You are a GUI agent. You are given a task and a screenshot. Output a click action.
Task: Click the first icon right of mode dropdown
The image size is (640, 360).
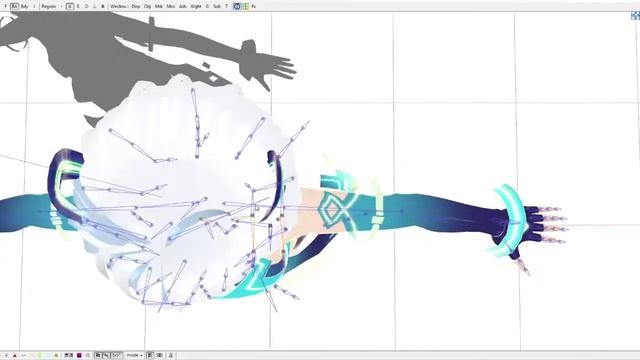[150, 356]
